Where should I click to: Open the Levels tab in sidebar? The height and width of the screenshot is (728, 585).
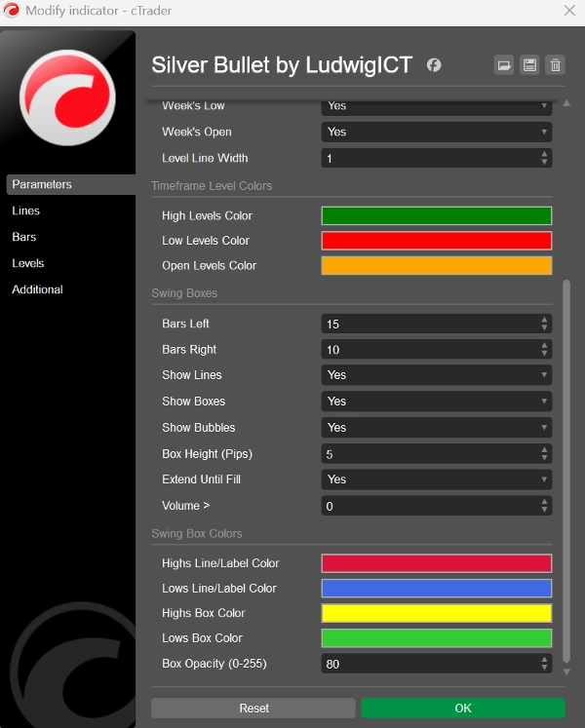coord(28,263)
